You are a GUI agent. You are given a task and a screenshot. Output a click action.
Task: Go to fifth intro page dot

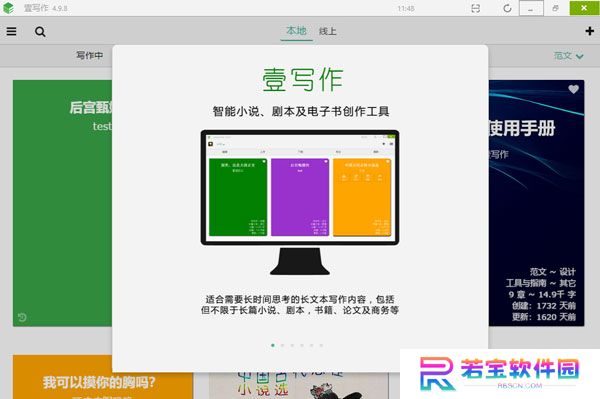(311, 345)
